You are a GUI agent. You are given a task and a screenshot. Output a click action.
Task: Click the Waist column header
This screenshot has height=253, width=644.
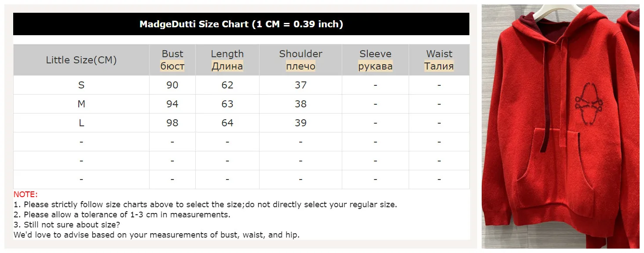pyautogui.click(x=439, y=60)
